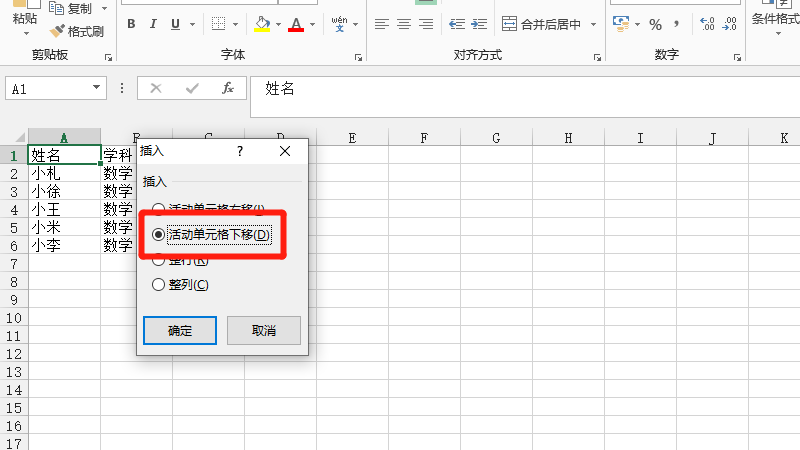Apply percent style
This screenshot has width=800, height=450.
tap(656, 24)
